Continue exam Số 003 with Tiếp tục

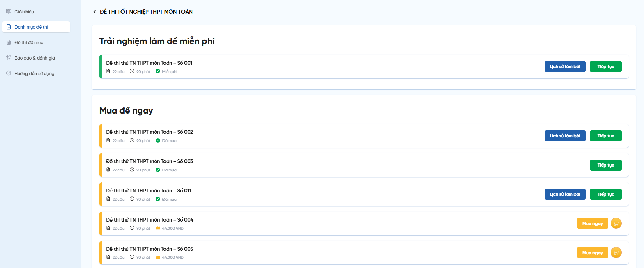tap(605, 165)
